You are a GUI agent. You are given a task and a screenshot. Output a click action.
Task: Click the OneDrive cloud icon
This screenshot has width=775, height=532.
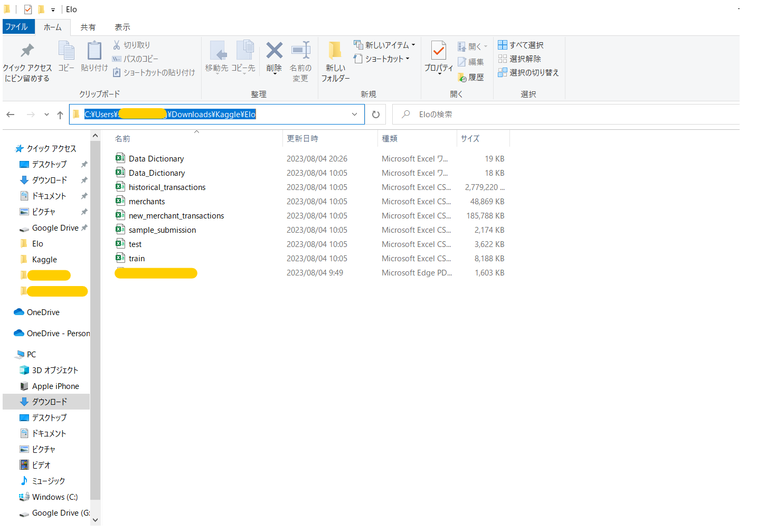(19, 312)
